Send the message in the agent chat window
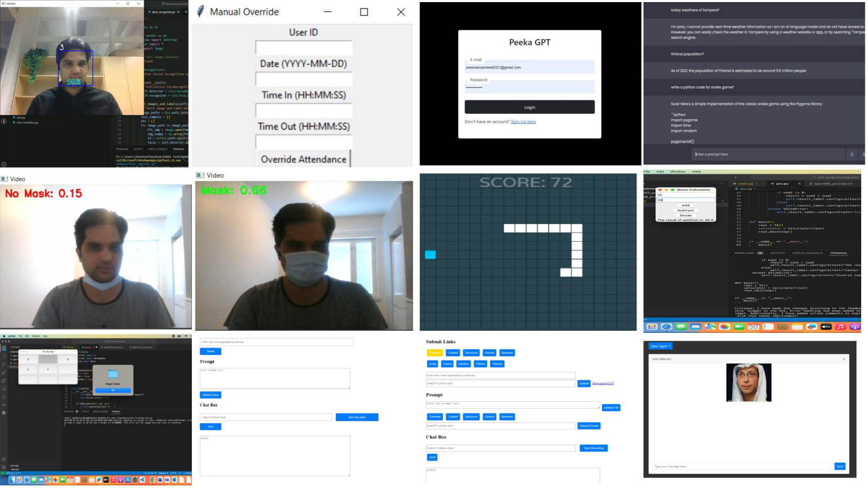868x488 pixels. pyautogui.click(x=840, y=467)
